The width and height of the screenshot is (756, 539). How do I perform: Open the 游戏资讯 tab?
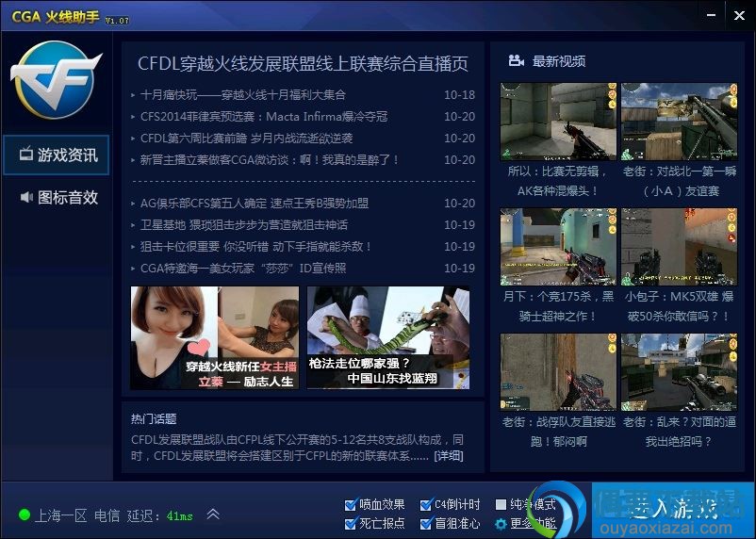click(56, 155)
